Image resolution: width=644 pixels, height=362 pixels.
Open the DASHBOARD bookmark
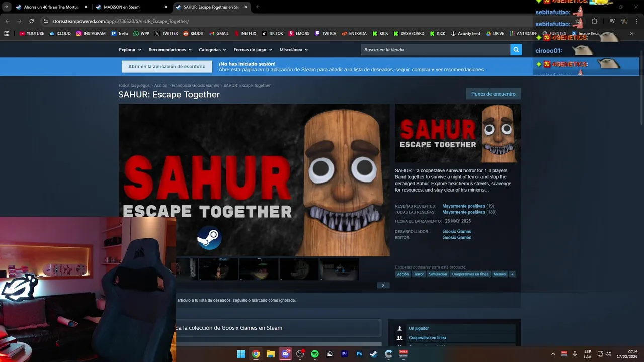coord(409,34)
